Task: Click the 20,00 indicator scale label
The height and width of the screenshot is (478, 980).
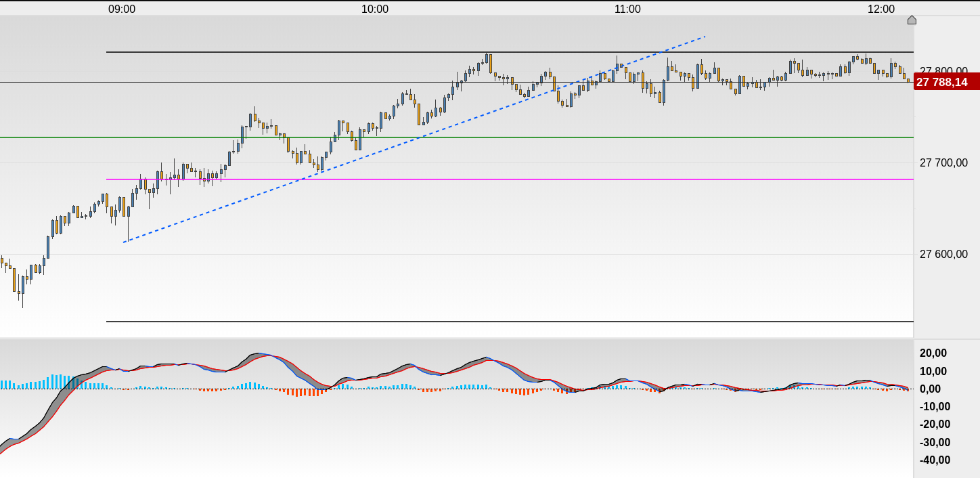Action: point(933,353)
